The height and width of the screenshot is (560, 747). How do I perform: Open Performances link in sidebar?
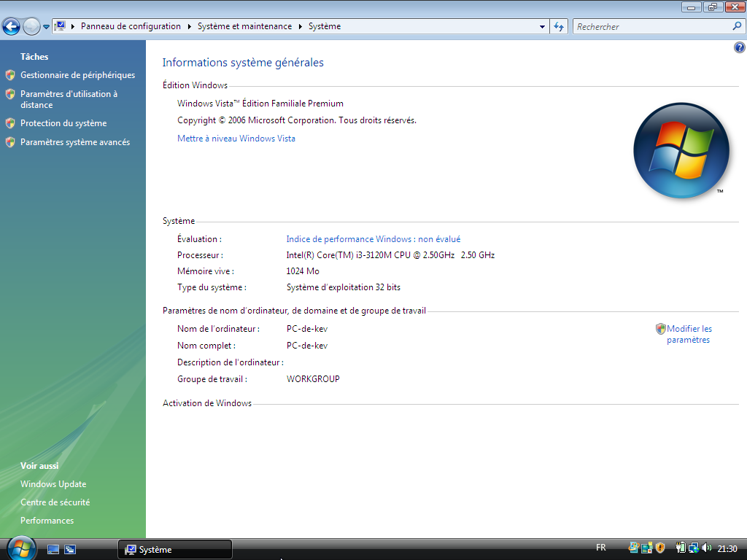(x=47, y=521)
